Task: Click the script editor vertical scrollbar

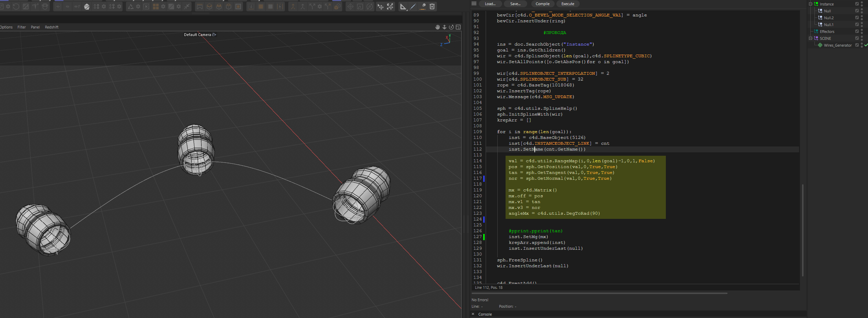Action: point(802,230)
